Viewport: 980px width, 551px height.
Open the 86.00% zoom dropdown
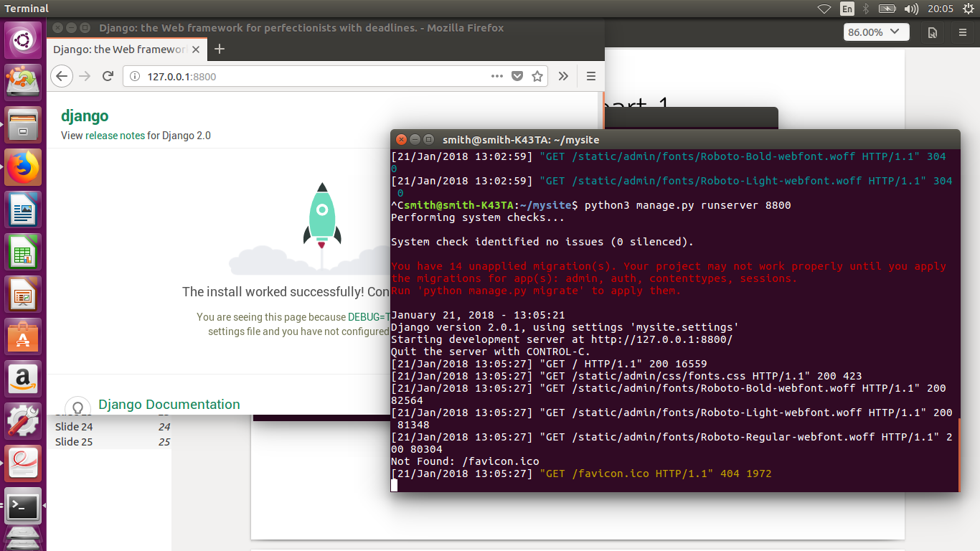876,32
